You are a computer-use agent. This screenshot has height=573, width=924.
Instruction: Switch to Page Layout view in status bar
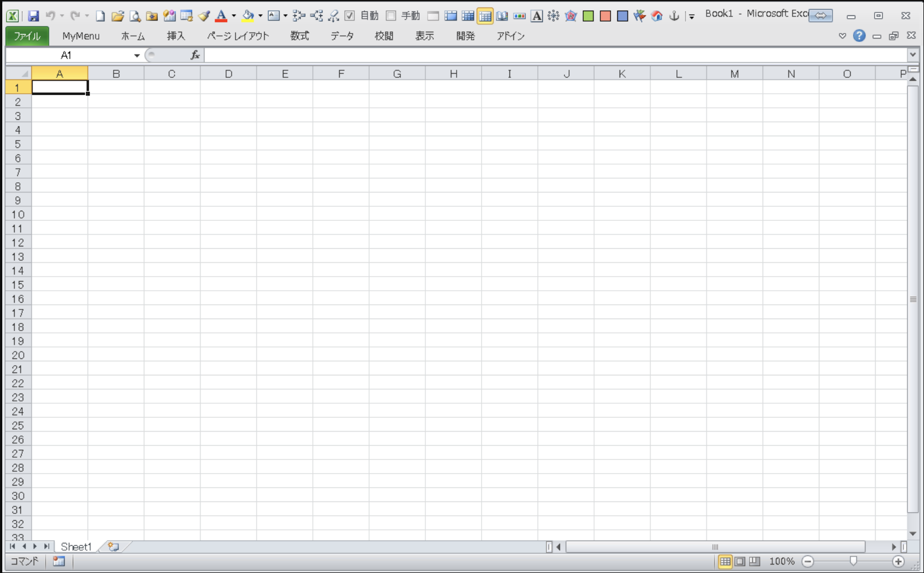740,562
